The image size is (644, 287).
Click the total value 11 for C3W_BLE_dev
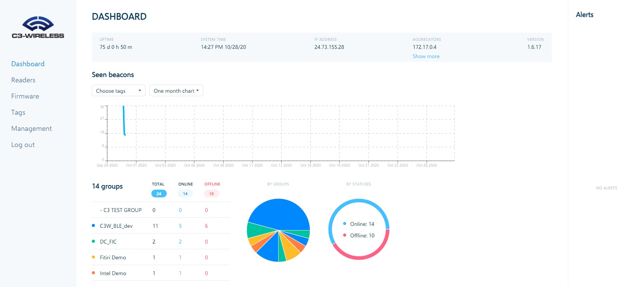[x=155, y=226]
